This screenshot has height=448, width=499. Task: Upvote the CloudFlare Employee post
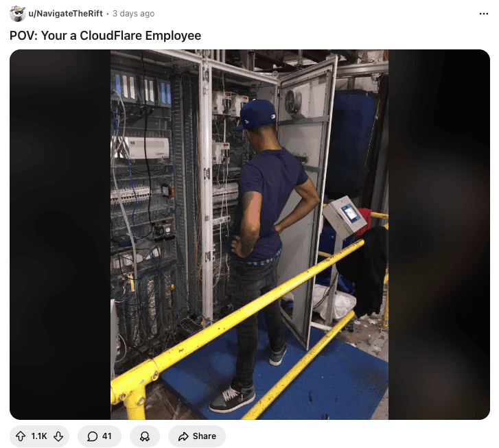pyautogui.click(x=21, y=436)
